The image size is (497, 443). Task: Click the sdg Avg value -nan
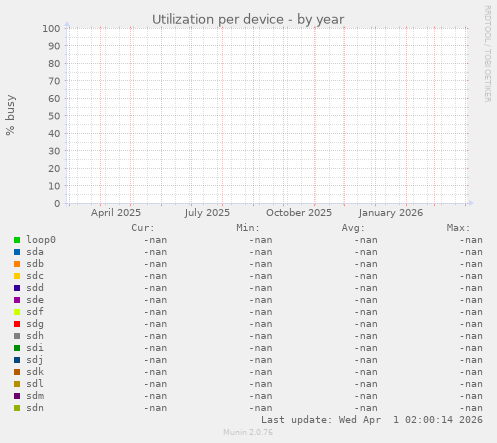(x=366, y=324)
